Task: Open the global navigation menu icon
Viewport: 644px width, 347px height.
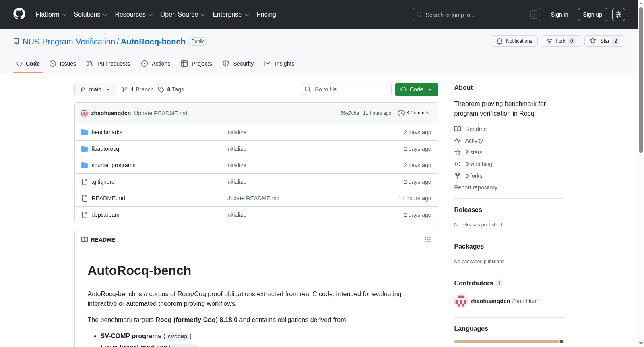Action: pyautogui.click(x=619, y=15)
